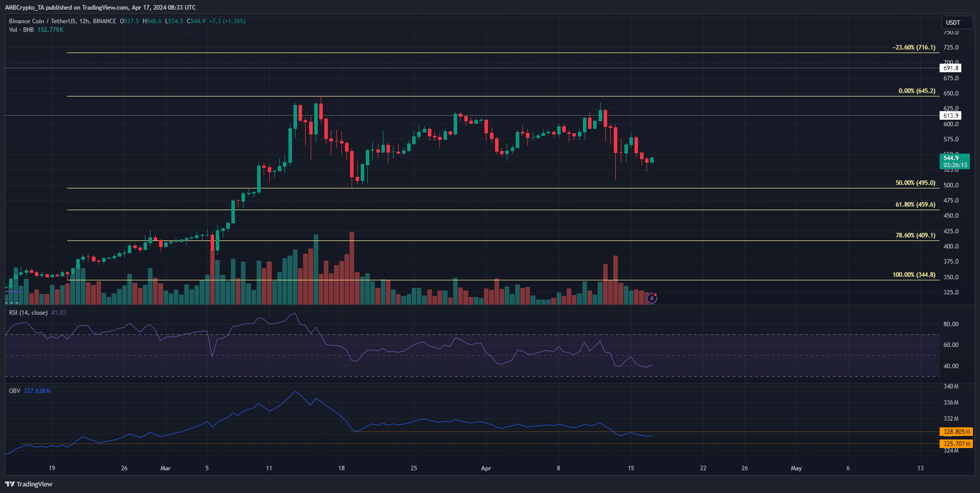The height and width of the screenshot is (493, 980).
Task: Click the OBV axis value 332M
Action: tap(951, 419)
